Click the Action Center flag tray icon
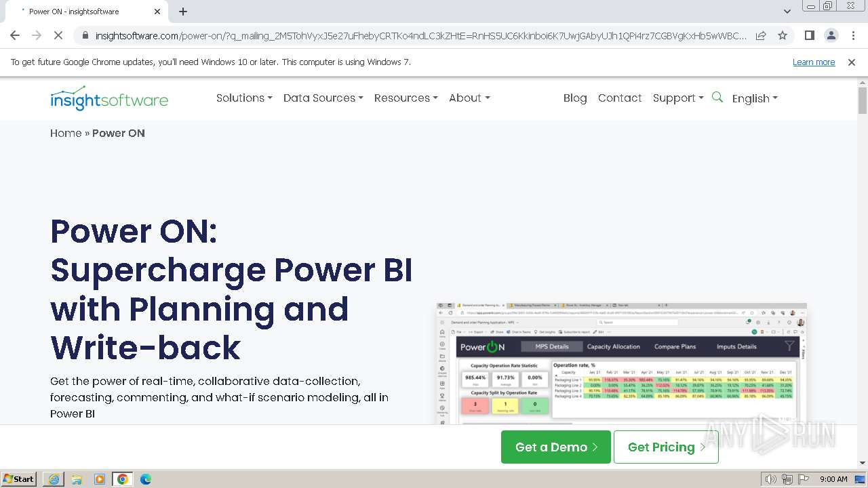Screen dimensions: 868x488 click(x=804, y=479)
